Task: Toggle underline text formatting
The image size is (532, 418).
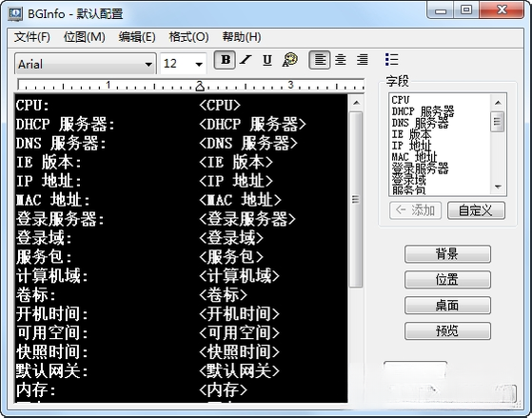Action: click(x=267, y=60)
